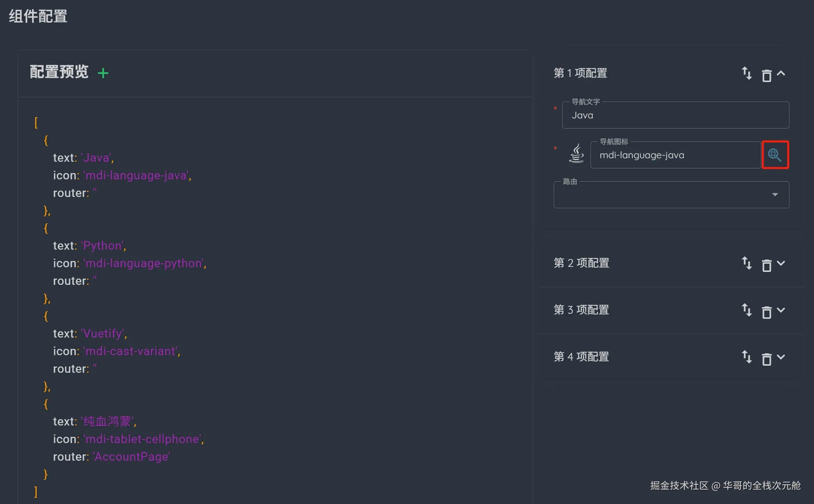The image size is (814, 504).
Task: Expand the 第 4 项配置 panel chevron
Action: [781, 357]
